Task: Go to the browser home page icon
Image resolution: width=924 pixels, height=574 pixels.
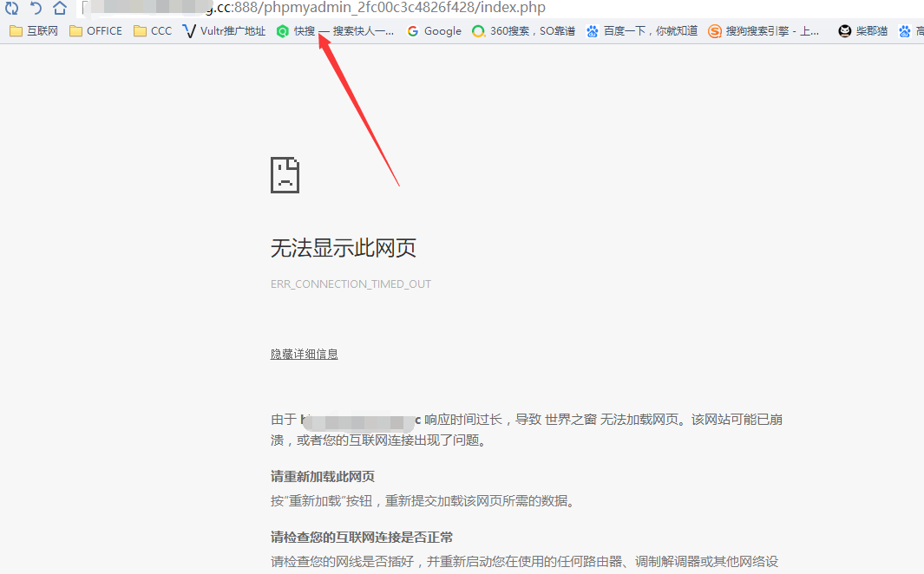Action: 59,9
